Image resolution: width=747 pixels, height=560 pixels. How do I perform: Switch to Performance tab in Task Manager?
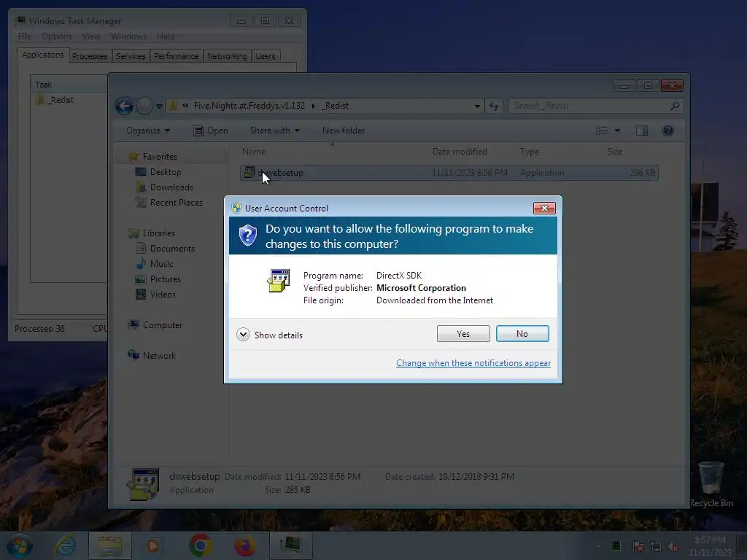(176, 56)
